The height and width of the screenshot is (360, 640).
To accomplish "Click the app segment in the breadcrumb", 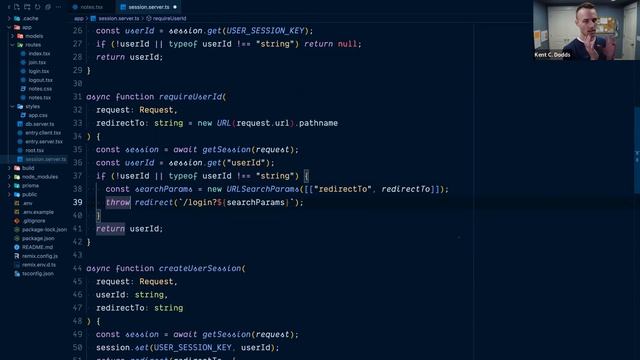I will click(79, 18).
